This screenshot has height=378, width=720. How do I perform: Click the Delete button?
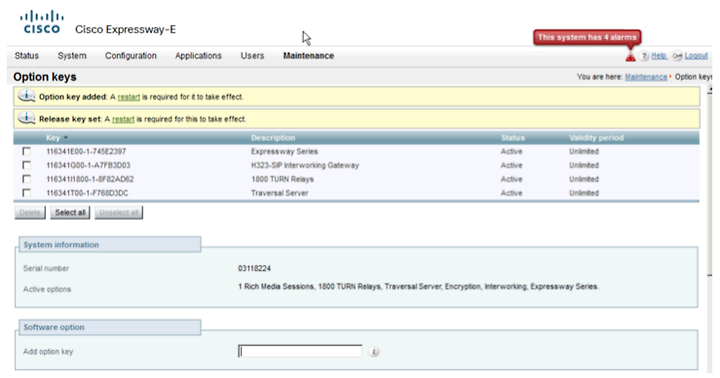click(x=30, y=213)
